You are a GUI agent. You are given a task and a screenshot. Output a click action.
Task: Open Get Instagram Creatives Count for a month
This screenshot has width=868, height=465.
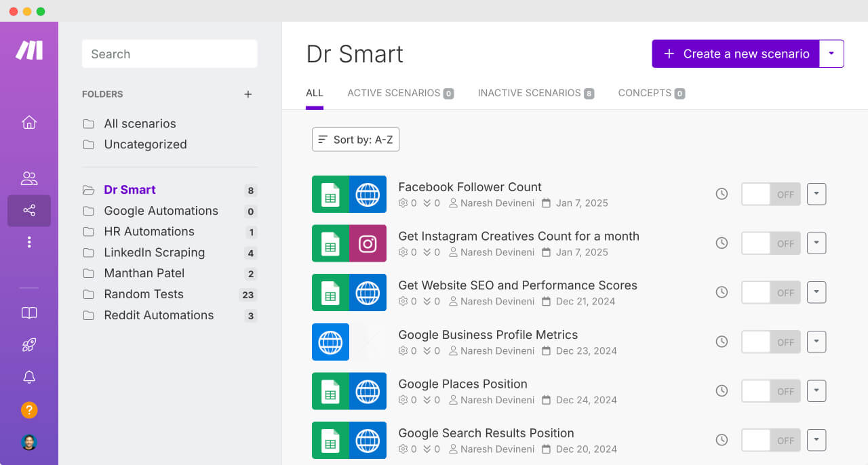coord(519,236)
